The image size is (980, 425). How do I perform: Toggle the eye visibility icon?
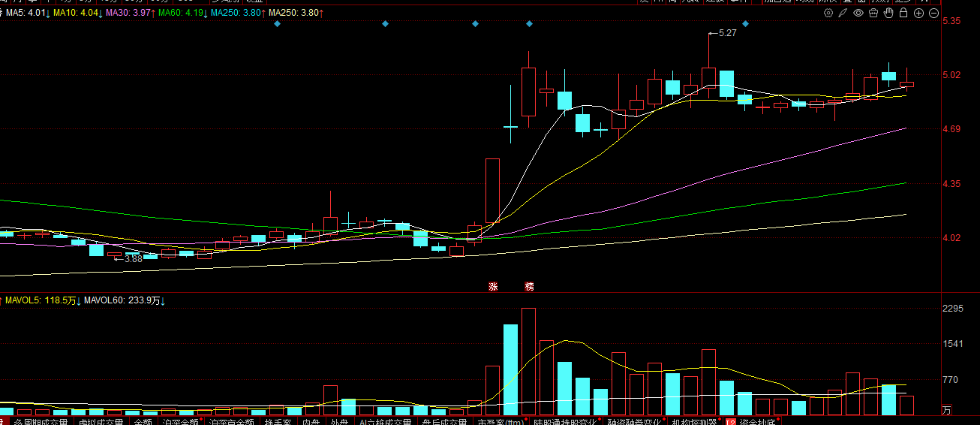tap(858, 13)
